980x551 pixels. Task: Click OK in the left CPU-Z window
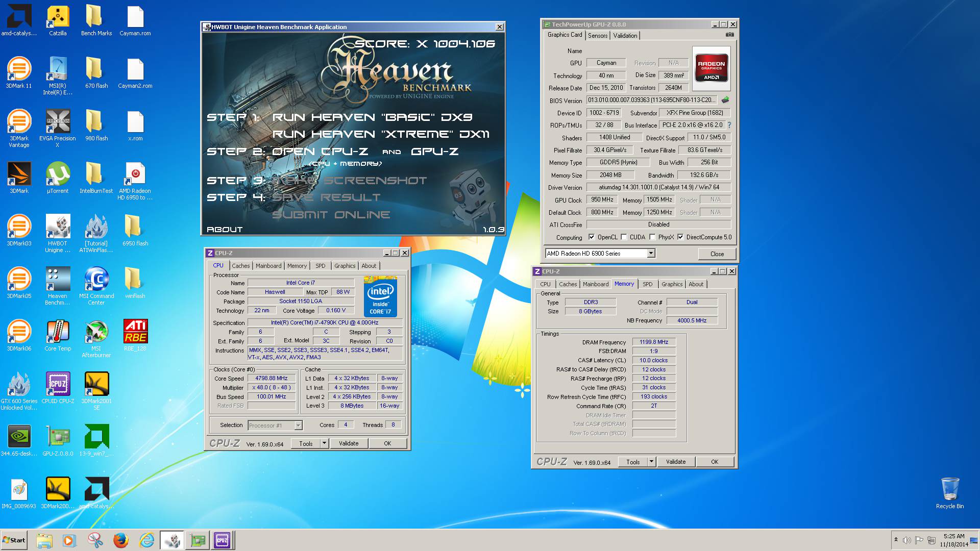[387, 443]
